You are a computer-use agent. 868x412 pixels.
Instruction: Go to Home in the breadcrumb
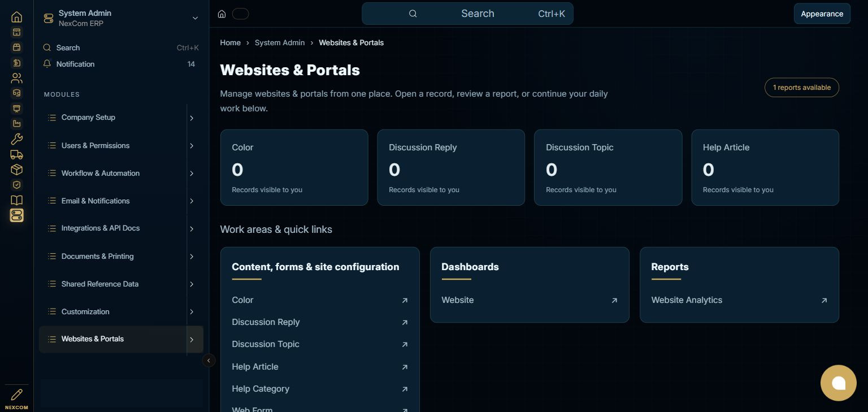tap(230, 42)
